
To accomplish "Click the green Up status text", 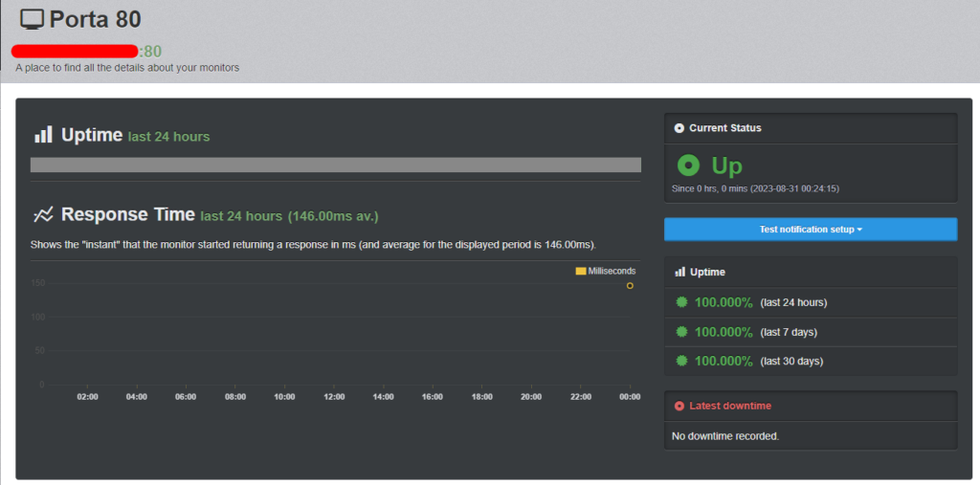I will [726, 166].
